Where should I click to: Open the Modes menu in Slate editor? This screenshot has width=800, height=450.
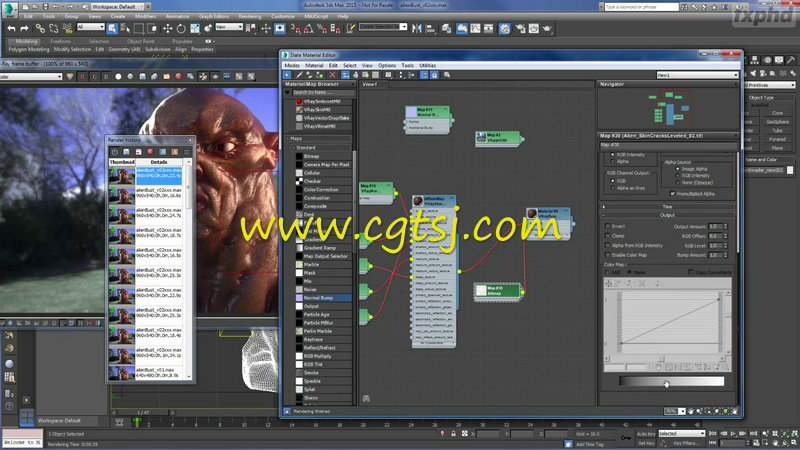pos(292,65)
